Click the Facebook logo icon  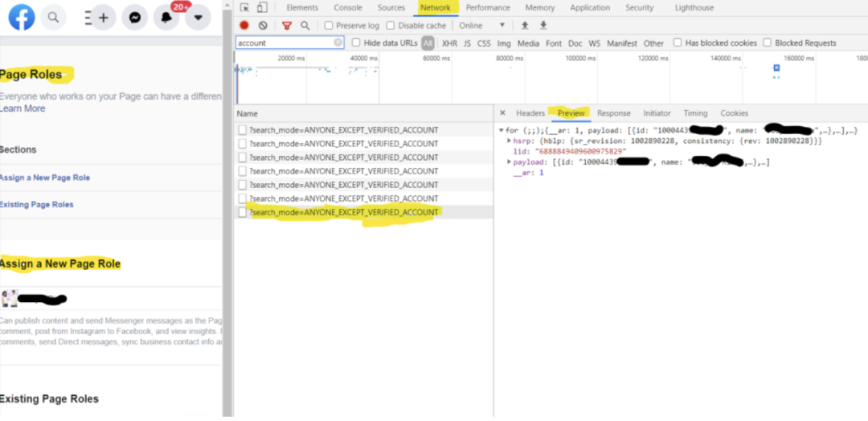coord(22,17)
